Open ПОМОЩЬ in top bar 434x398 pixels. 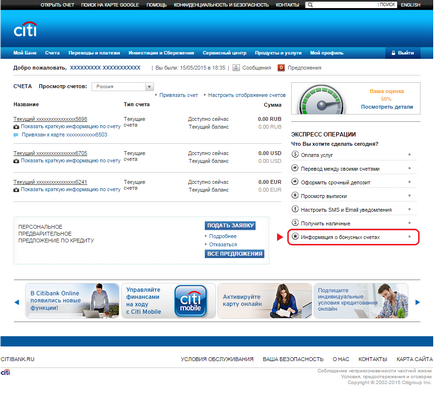tap(156, 5)
